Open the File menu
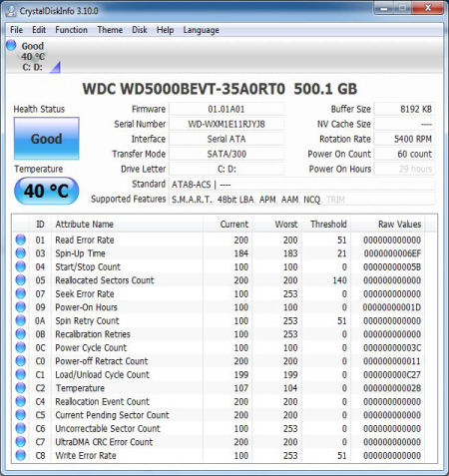 coord(16,30)
